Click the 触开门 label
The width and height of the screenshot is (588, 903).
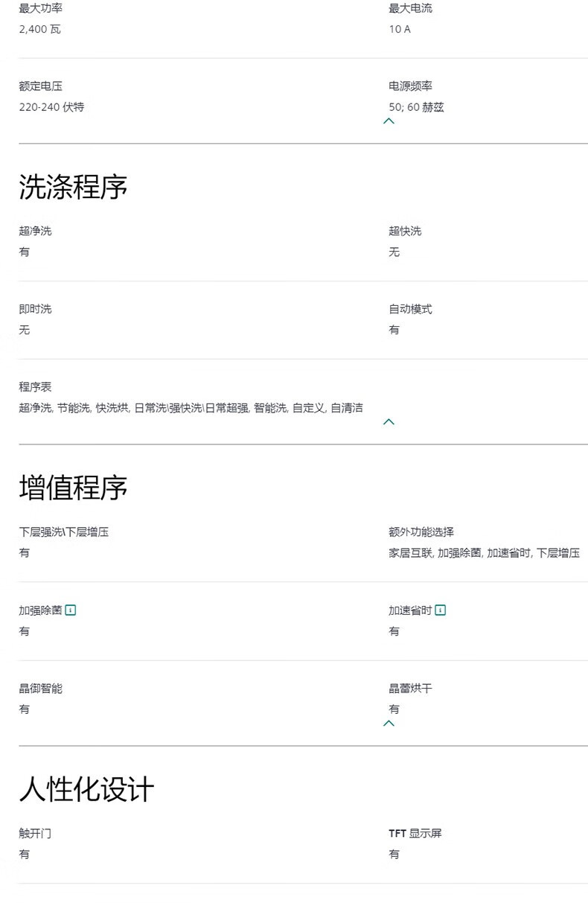coord(35,833)
